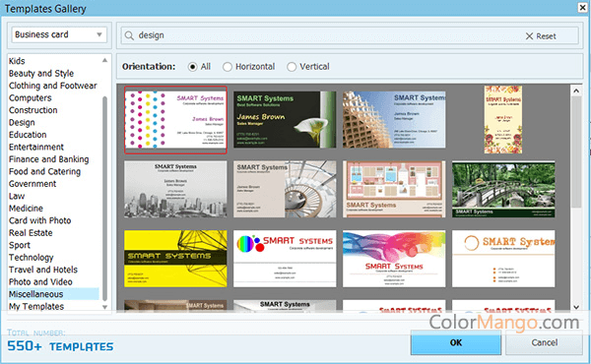Select the All orientation radio button

pos(193,67)
